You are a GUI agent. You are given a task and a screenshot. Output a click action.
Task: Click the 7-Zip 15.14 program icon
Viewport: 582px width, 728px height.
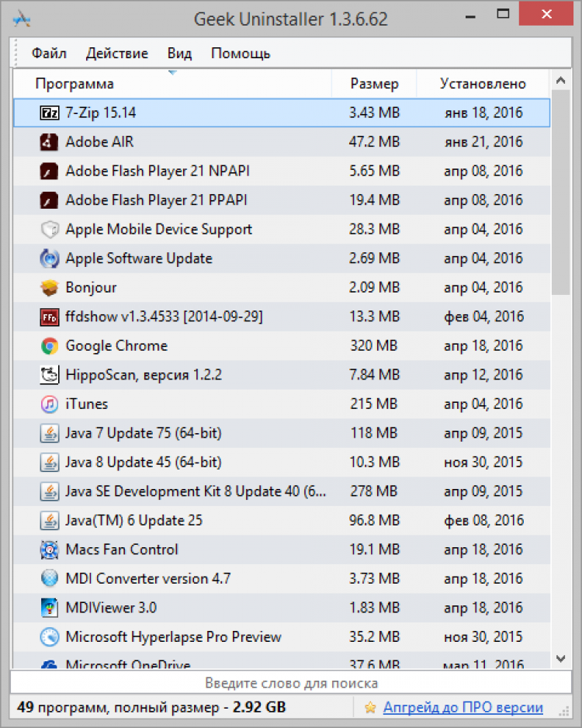point(49,113)
